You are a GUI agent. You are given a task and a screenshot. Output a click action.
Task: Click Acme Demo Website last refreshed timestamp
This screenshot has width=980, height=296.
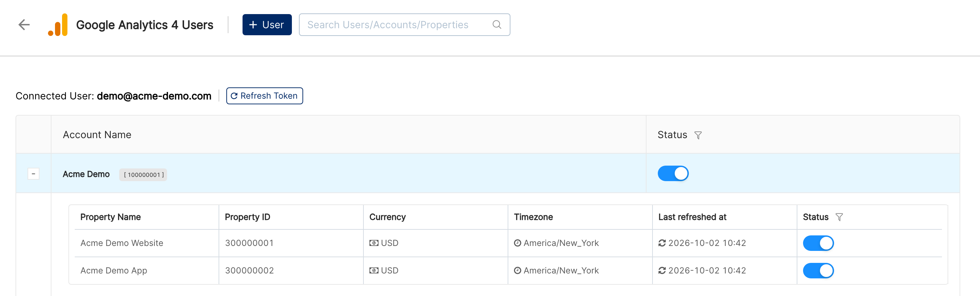(x=707, y=243)
